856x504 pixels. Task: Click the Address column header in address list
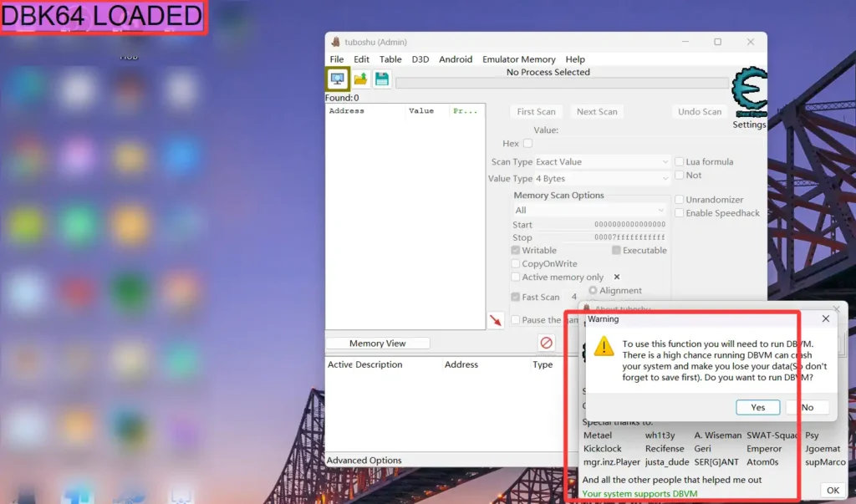click(461, 364)
